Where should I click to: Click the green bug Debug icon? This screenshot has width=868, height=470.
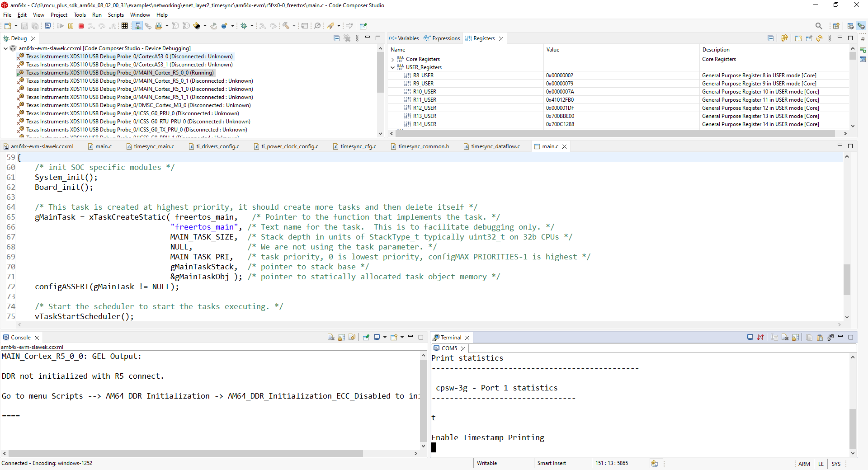[x=244, y=26]
